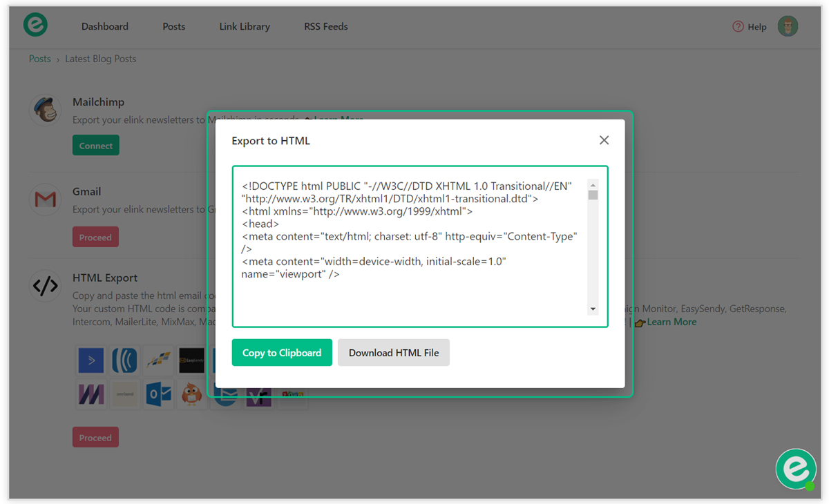Open the elink chat bubble widget
Screen dimensions: 829x504
click(x=796, y=469)
